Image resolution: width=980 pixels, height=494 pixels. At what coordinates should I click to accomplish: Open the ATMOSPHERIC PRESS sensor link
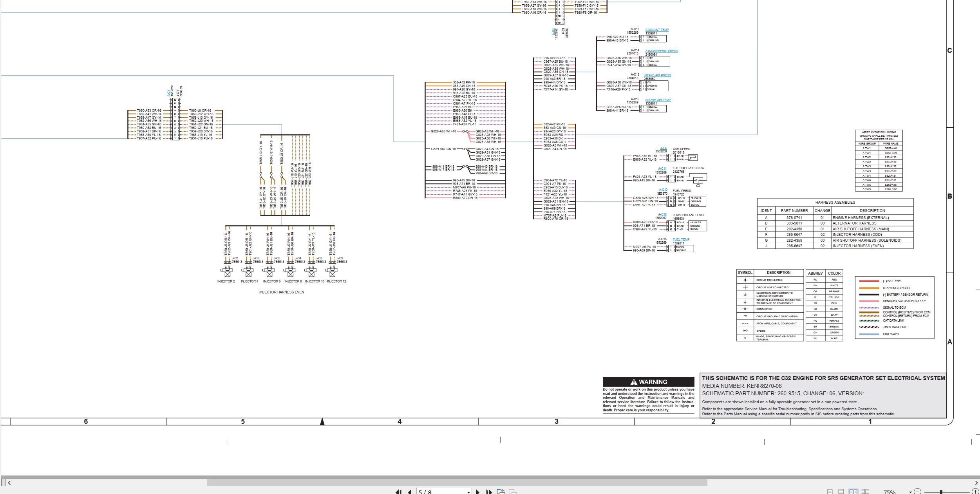pyautogui.click(x=662, y=51)
